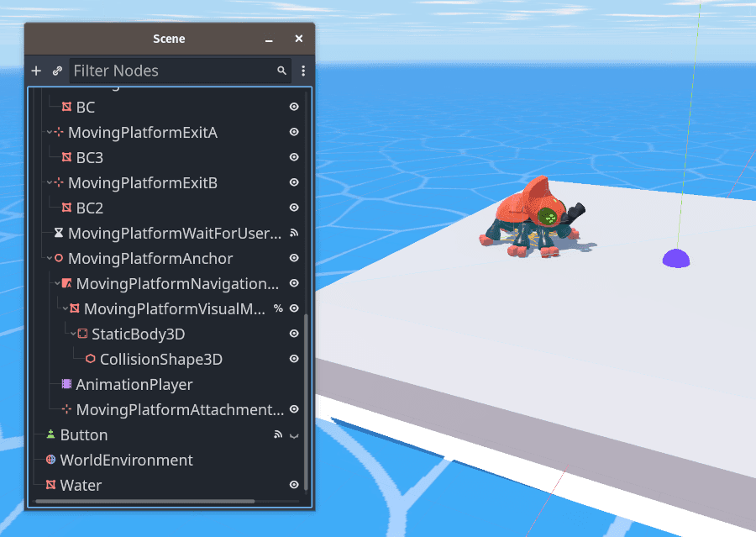Select the MovingPlatformExitB node
Viewport: 756px width, 537px height.
pos(142,182)
